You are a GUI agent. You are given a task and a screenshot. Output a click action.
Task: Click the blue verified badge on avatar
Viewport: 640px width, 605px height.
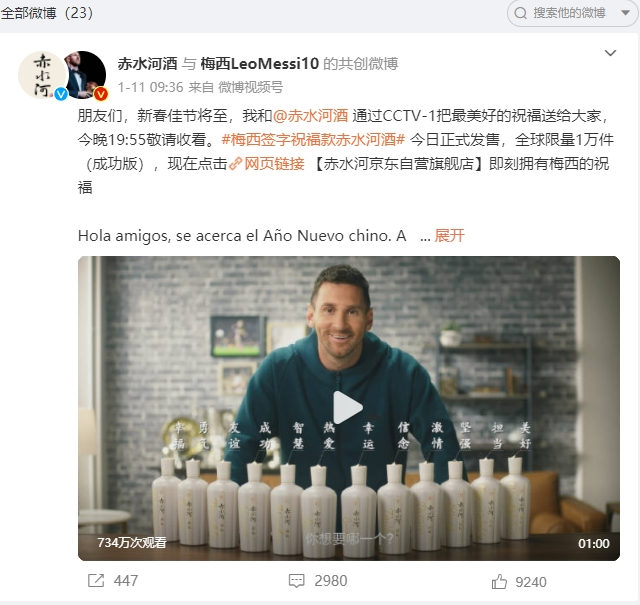pyautogui.click(x=61, y=94)
